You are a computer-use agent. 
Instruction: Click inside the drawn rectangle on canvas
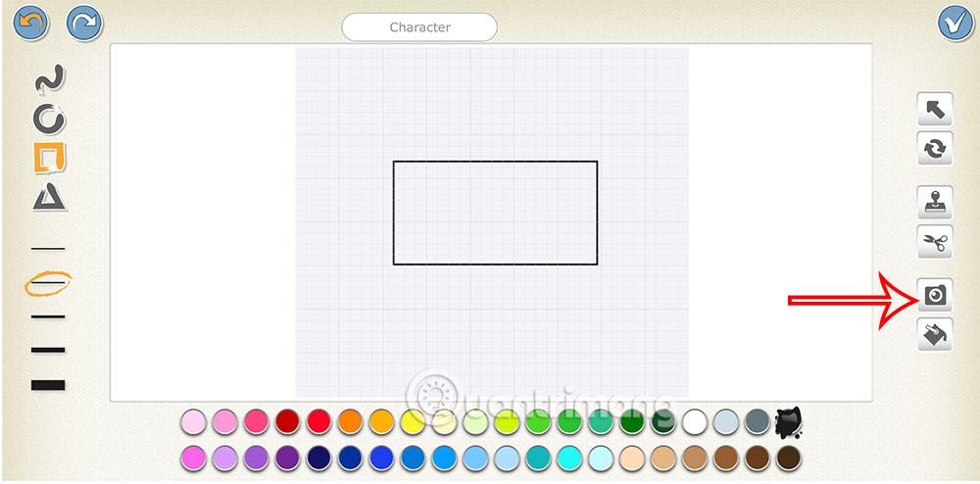coord(495,213)
